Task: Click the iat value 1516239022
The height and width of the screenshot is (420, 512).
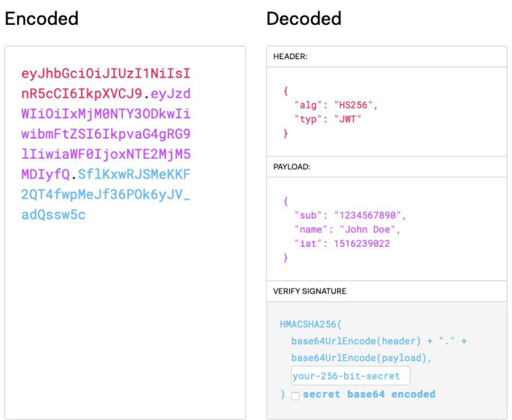Action: click(361, 243)
